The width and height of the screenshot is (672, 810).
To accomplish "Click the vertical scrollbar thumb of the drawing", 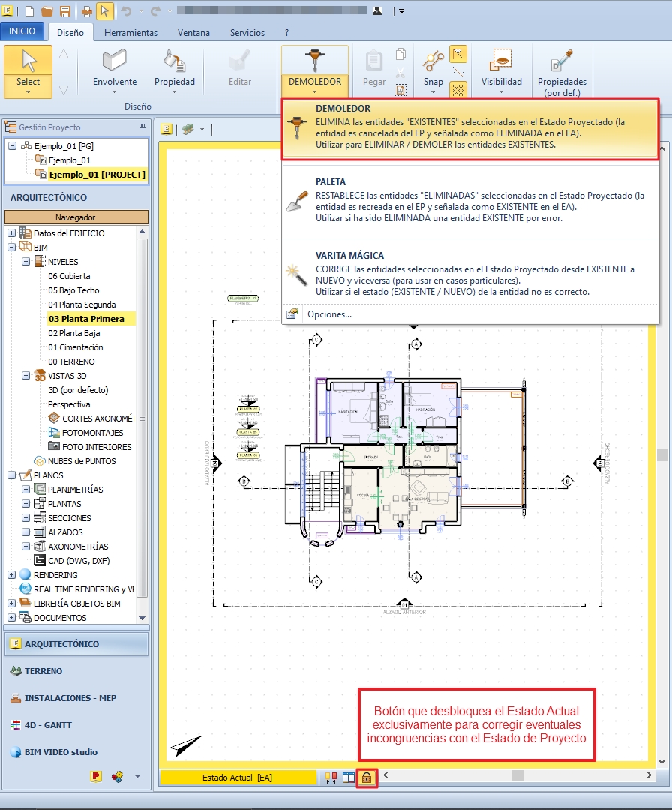I will point(662,454).
